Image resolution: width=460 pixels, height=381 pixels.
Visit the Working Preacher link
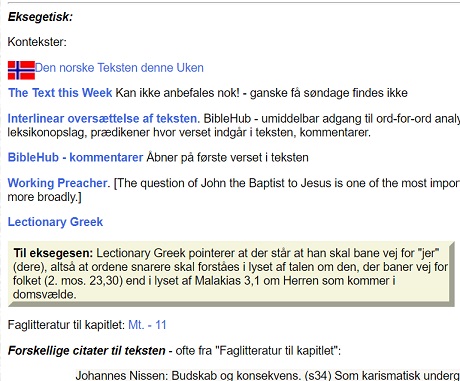tap(59, 183)
